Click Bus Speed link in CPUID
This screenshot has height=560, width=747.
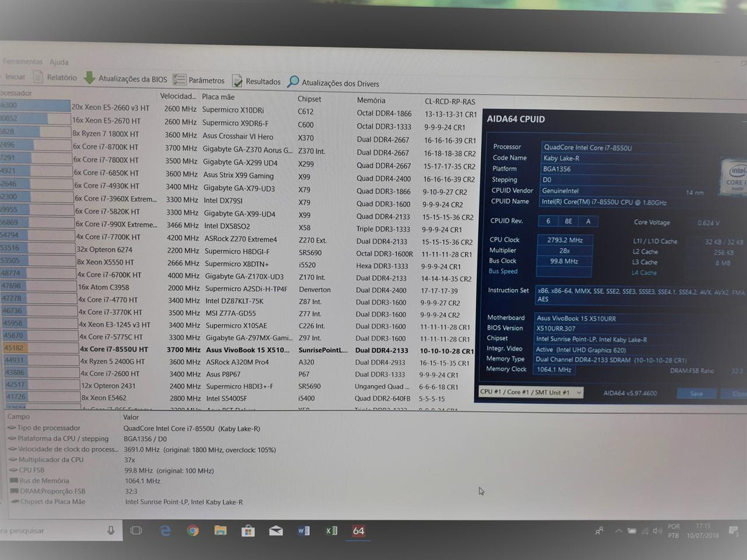503,271
